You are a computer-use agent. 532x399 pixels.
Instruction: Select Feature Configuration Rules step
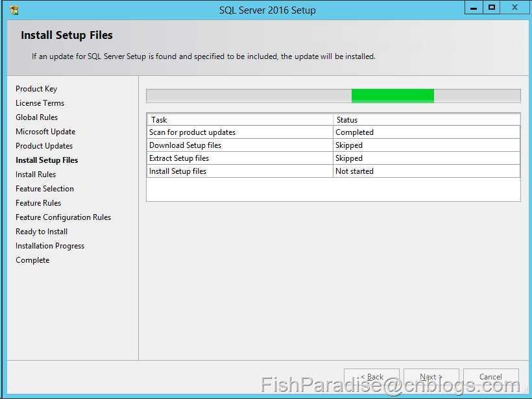(64, 217)
